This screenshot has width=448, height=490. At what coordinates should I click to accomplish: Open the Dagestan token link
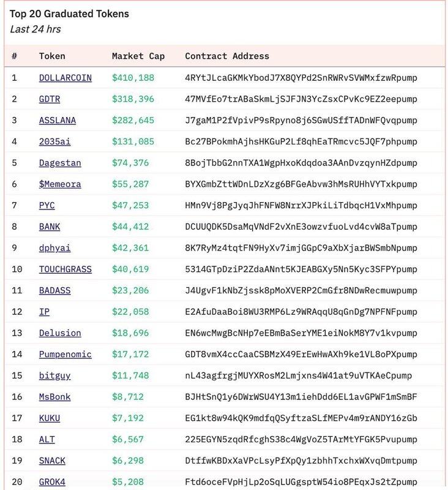tap(60, 163)
